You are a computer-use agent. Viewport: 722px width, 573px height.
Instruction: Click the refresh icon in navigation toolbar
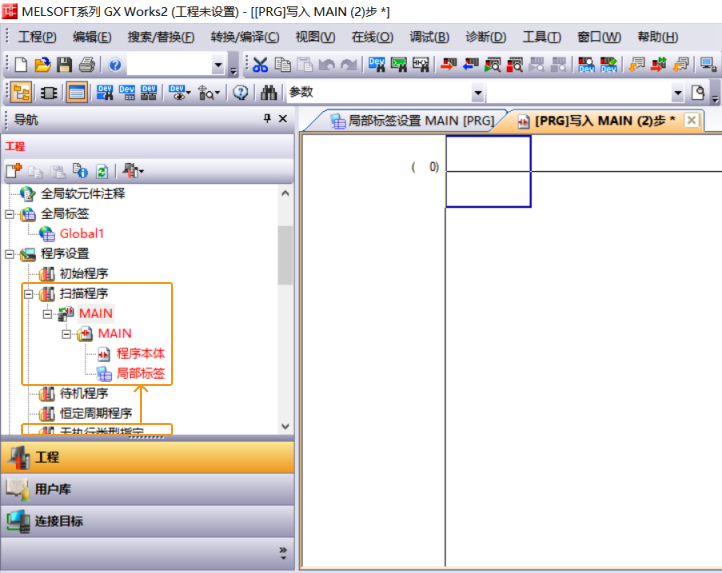pos(101,171)
